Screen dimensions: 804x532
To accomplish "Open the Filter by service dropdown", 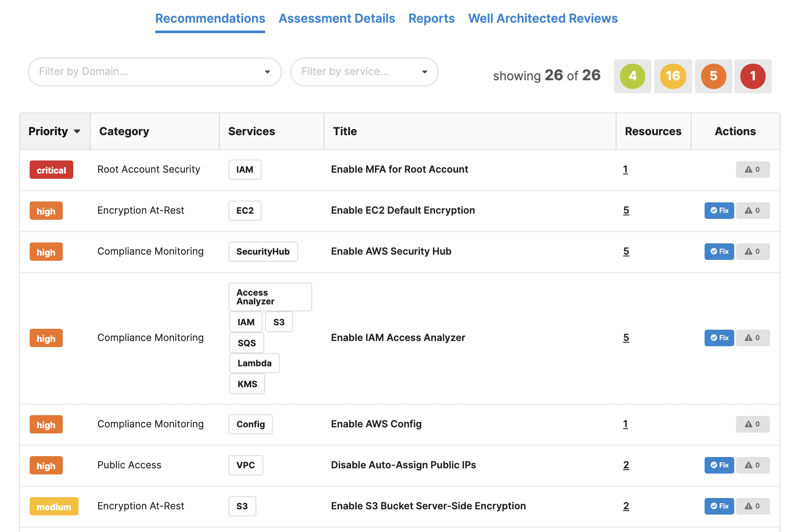I will (365, 72).
